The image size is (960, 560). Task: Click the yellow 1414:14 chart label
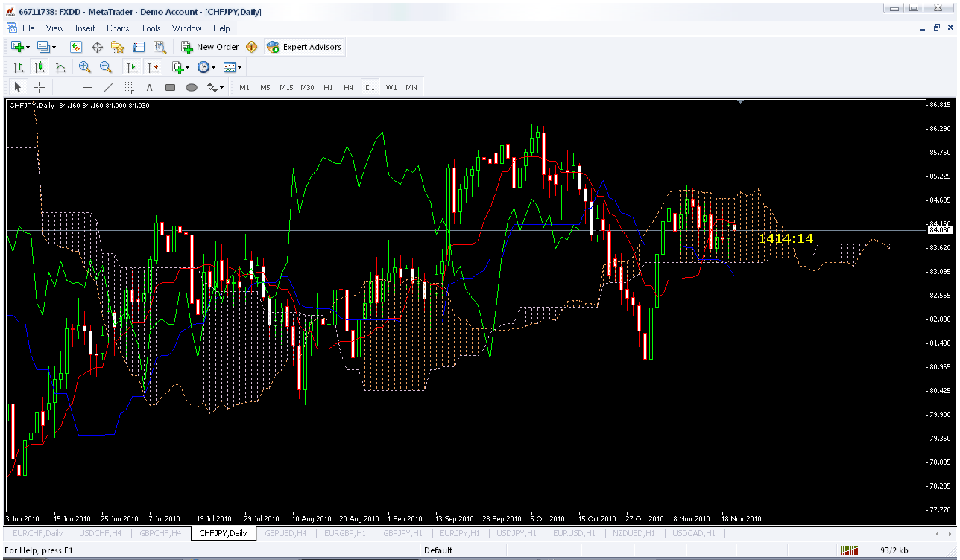click(786, 238)
